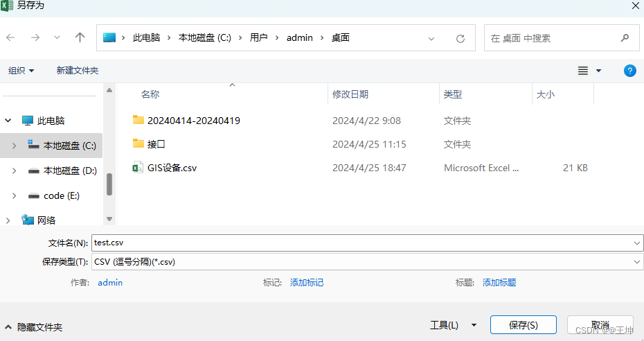Select 用户 in the address breadcrumb
The width and height of the screenshot is (644, 341).
pos(259,38)
